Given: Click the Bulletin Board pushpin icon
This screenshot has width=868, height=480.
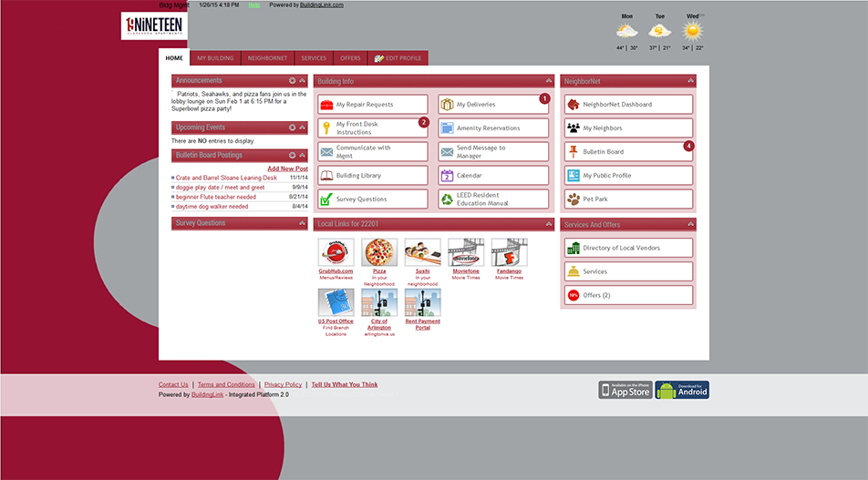Looking at the screenshot, I should [x=573, y=151].
